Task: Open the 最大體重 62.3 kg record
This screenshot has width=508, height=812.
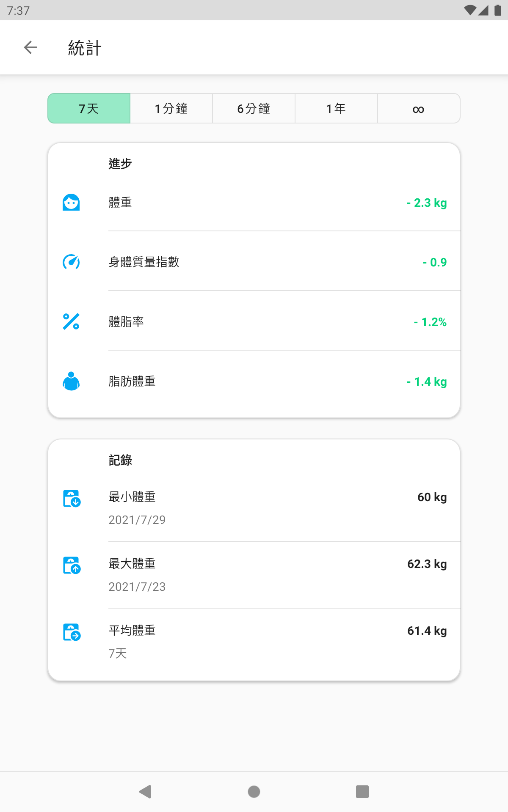Action: point(254,575)
